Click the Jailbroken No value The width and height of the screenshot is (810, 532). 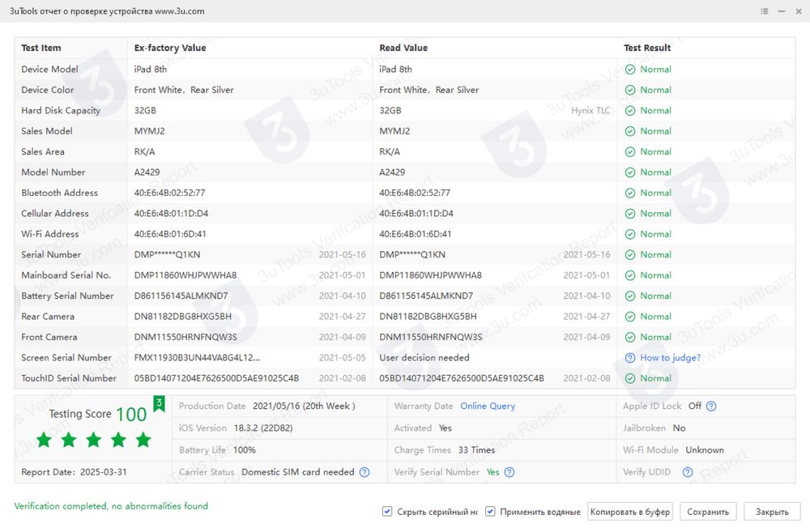[679, 428]
